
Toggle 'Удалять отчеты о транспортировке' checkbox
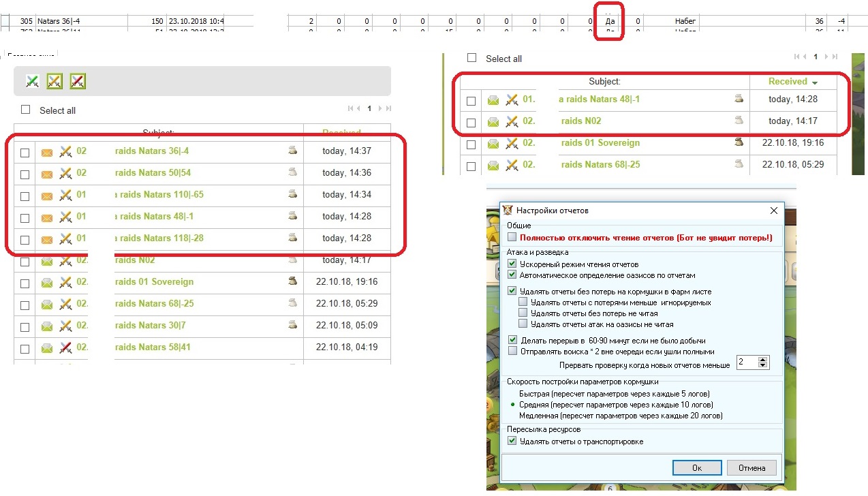coord(512,441)
